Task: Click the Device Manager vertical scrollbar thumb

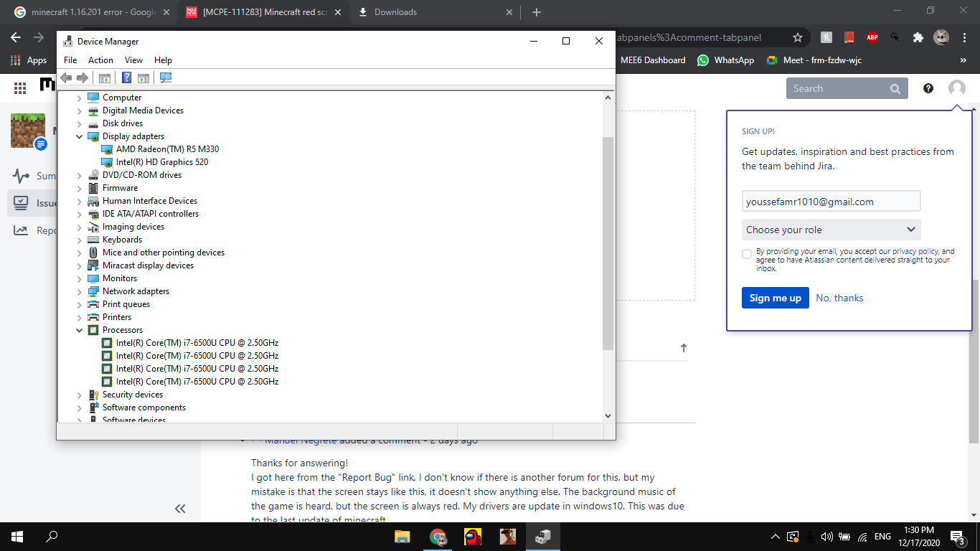Action: [x=608, y=243]
